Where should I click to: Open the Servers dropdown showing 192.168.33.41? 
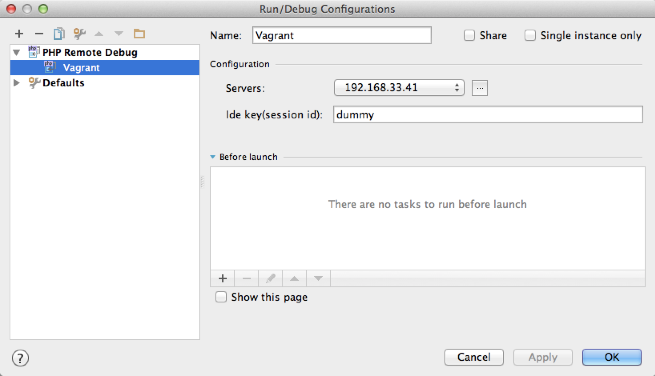click(x=399, y=88)
